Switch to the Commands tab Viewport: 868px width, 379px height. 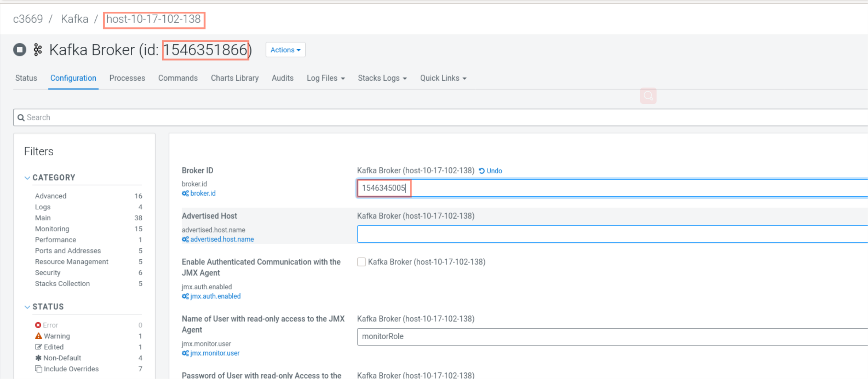pyautogui.click(x=178, y=78)
